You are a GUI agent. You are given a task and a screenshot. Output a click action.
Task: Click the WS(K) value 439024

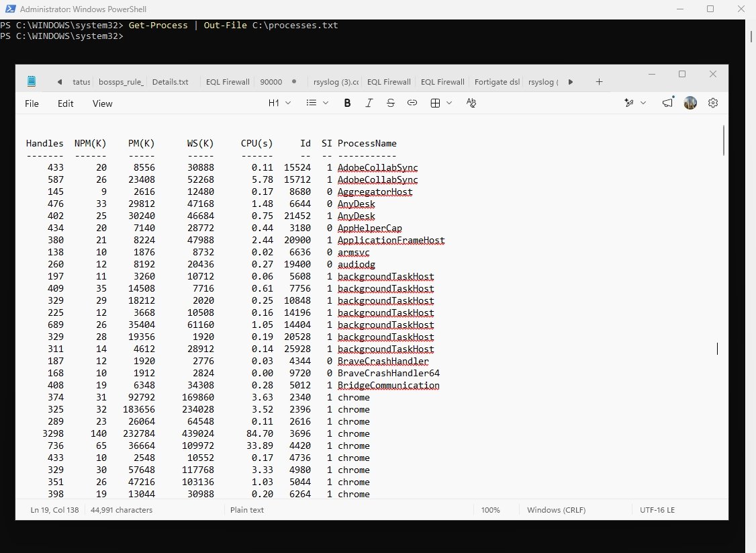(197, 433)
